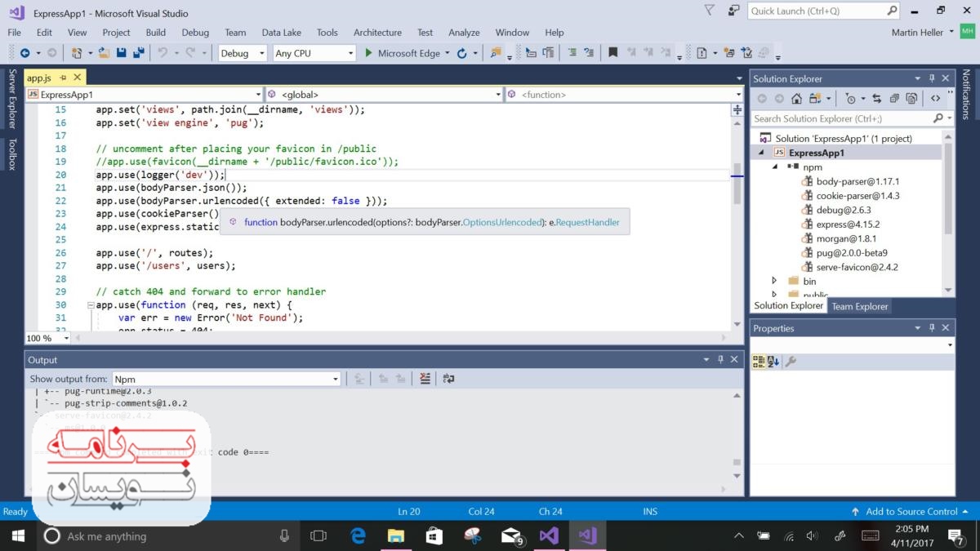Click Pending Changes Filter clock icon in Solution Explorer
The height and width of the screenshot is (551, 980).
(x=850, y=99)
